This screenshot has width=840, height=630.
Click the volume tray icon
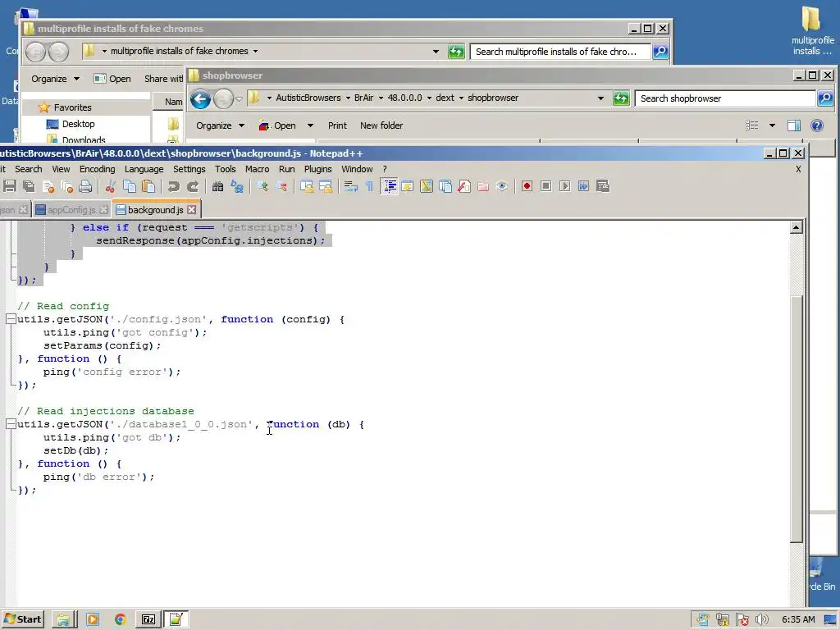pyautogui.click(x=762, y=620)
